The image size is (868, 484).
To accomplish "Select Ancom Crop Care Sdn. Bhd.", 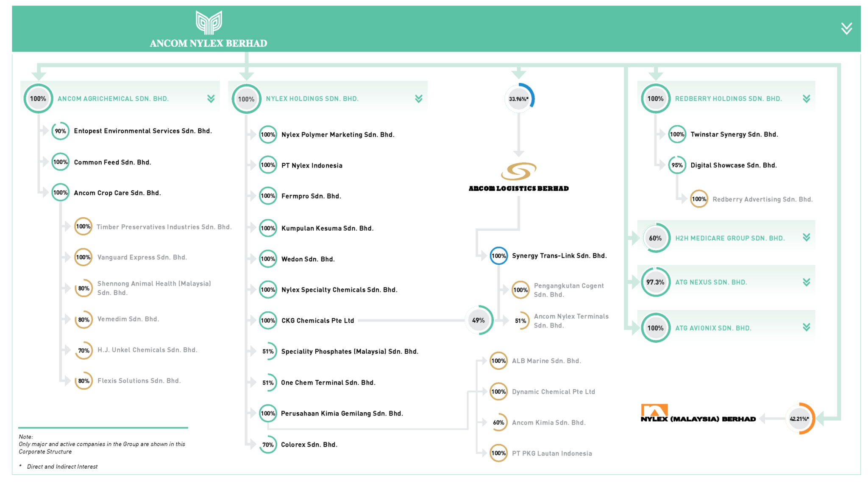I will 117,193.
